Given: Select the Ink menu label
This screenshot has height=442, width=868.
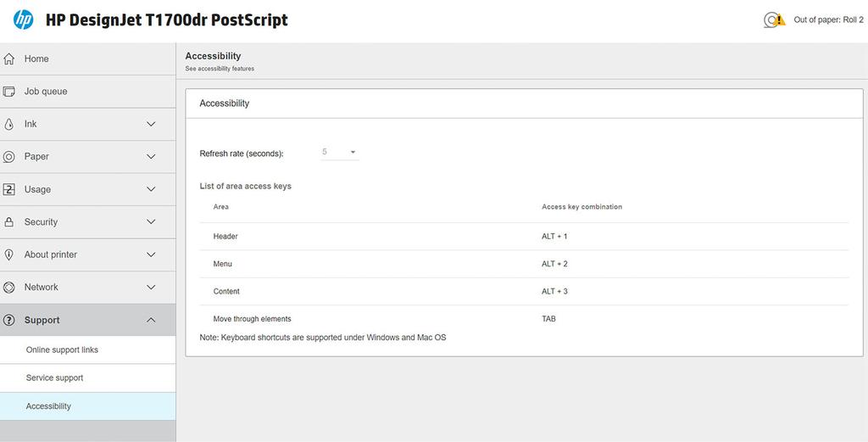Looking at the screenshot, I should (31, 124).
